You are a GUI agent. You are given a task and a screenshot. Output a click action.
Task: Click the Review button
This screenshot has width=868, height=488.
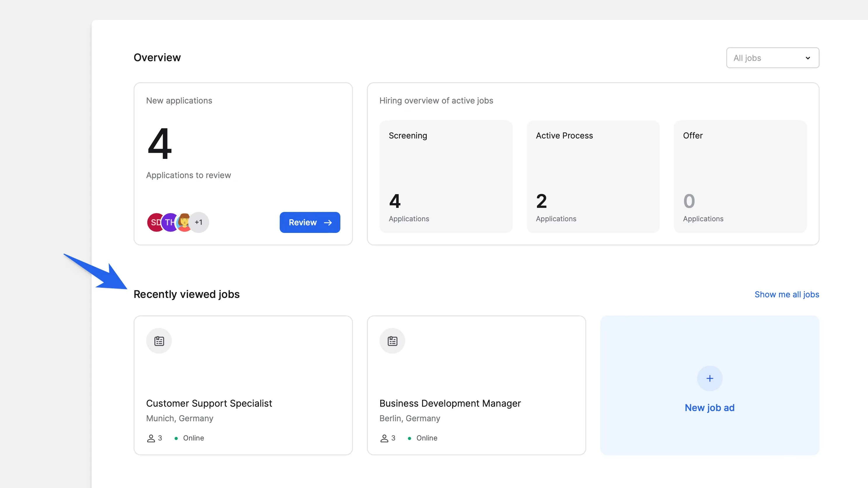click(x=310, y=222)
